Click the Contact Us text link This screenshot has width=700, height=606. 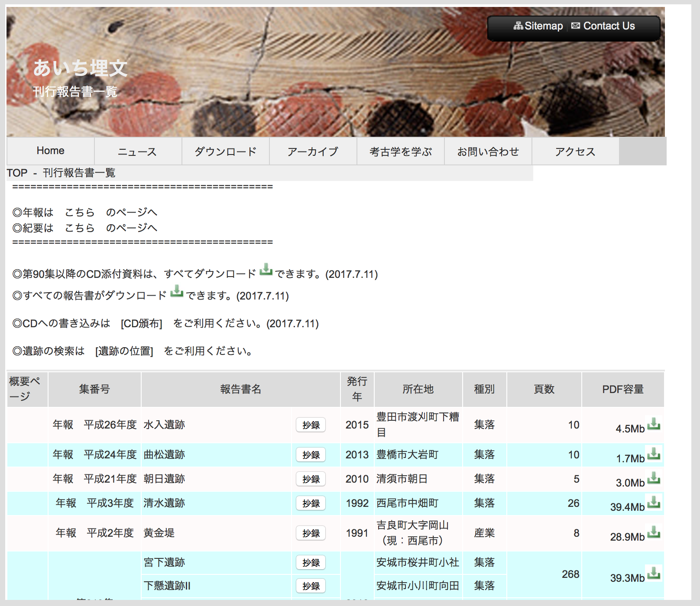click(x=609, y=26)
